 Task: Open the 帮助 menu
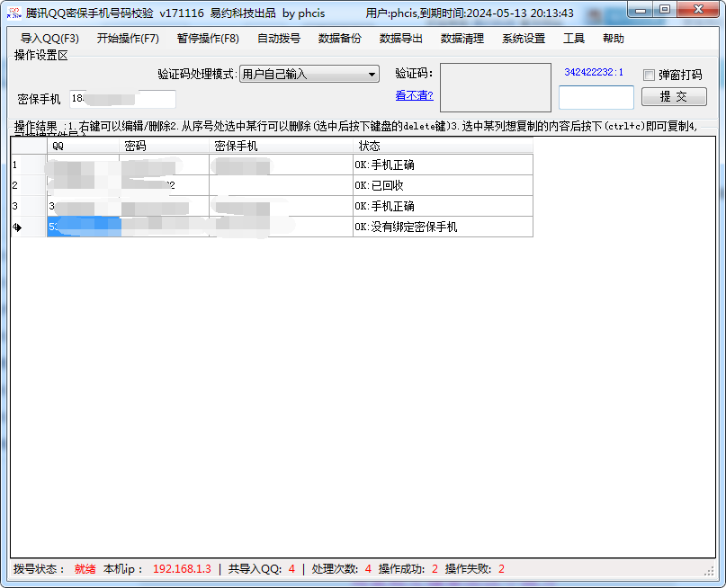pyautogui.click(x=614, y=39)
